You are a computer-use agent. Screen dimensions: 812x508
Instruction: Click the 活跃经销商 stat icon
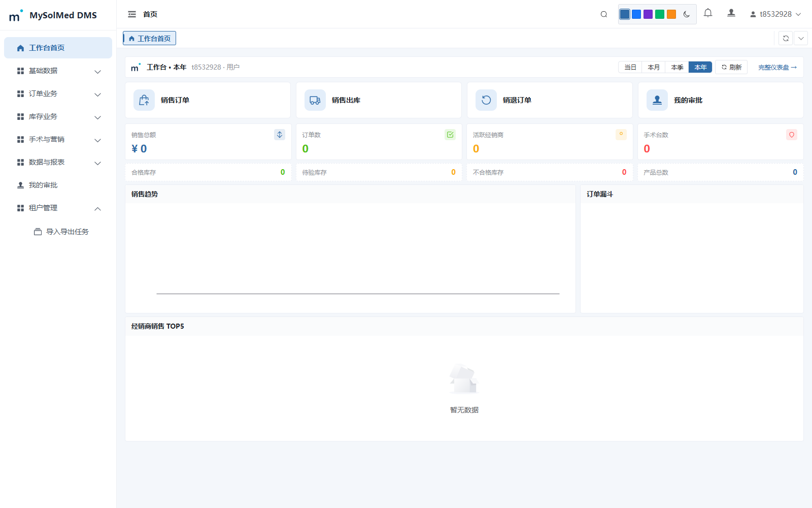[621, 135]
